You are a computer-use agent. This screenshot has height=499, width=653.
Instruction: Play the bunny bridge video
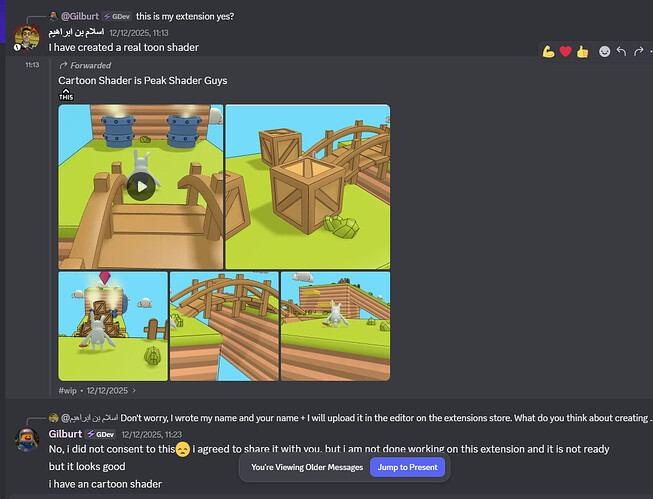click(141, 186)
